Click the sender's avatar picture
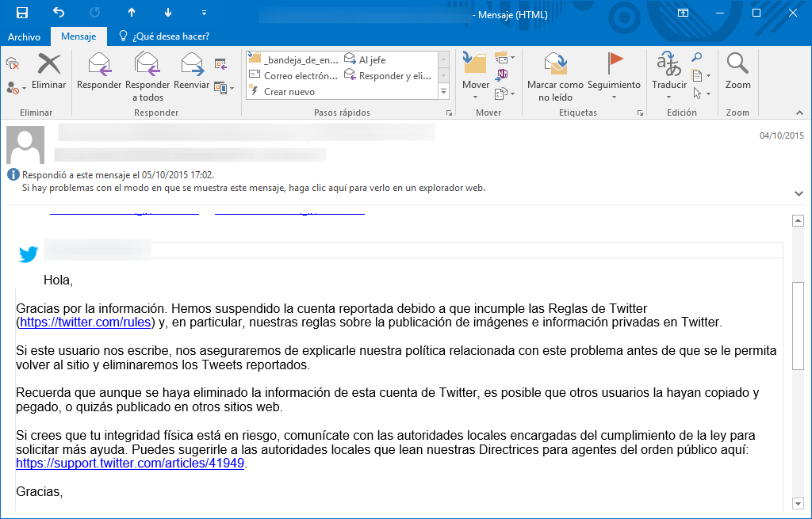The image size is (812, 519). pyautogui.click(x=25, y=145)
